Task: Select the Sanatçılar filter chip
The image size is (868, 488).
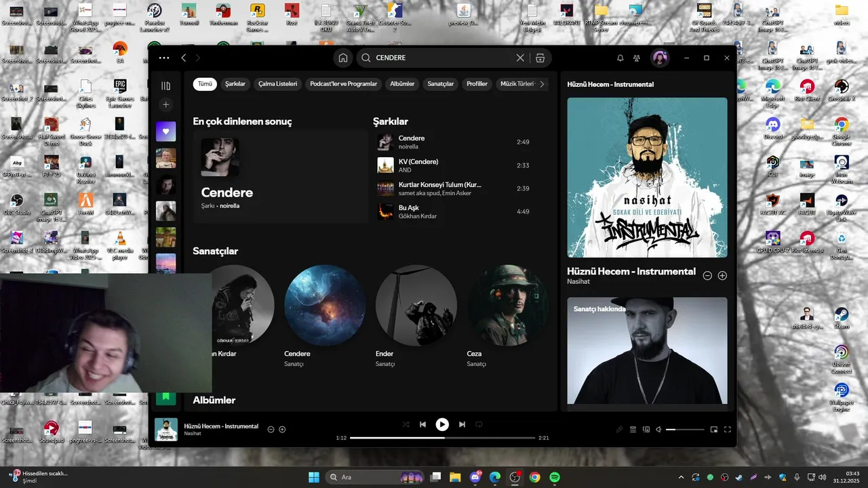Action: click(441, 84)
